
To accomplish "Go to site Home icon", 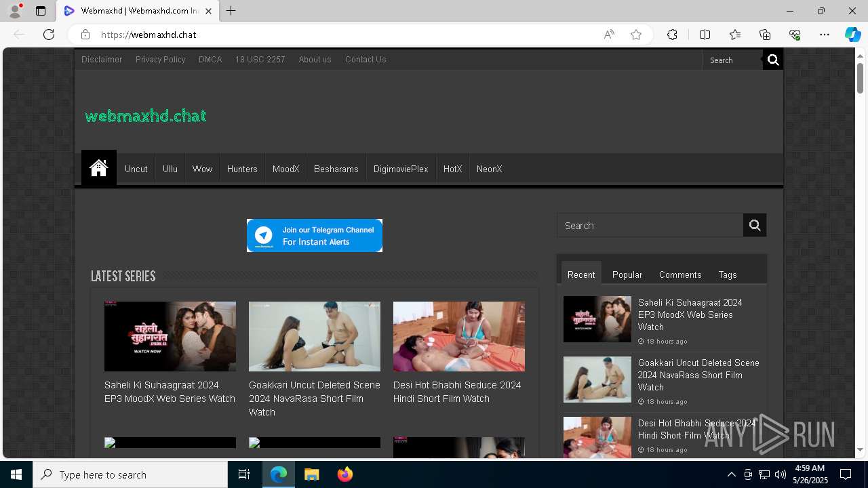I will click(99, 168).
